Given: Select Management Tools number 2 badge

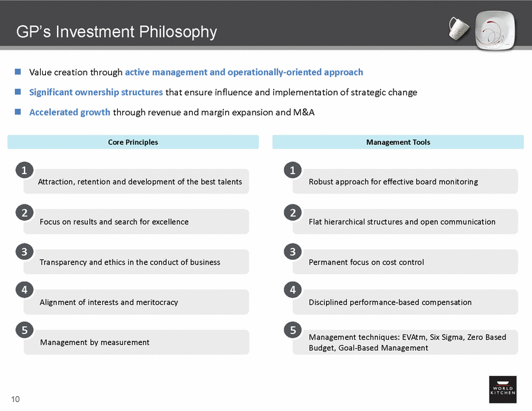Looking at the screenshot, I should point(293,211).
